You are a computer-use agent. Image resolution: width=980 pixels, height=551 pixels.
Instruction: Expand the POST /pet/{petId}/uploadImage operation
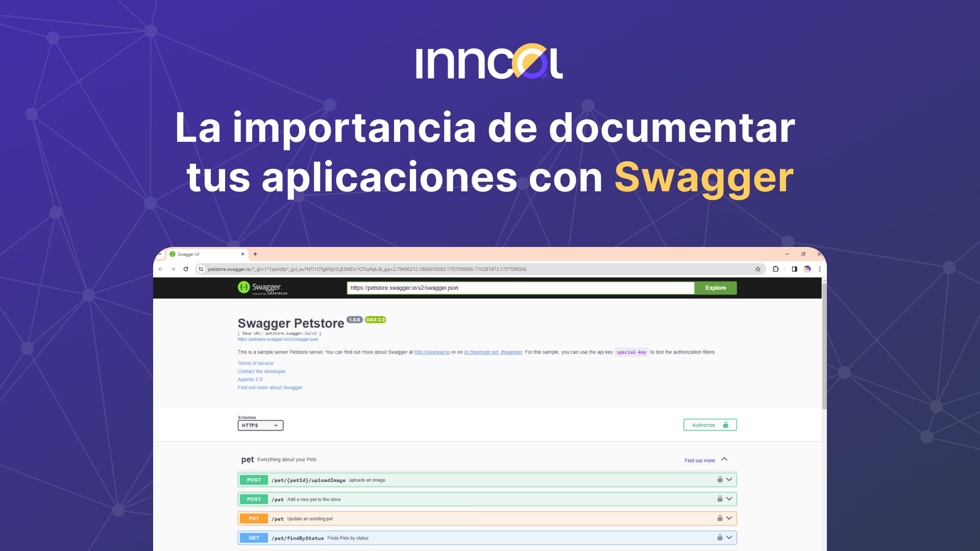(x=729, y=480)
